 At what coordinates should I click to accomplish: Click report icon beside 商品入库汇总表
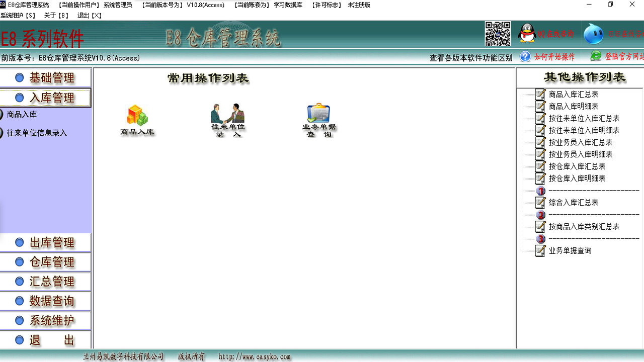tap(540, 94)
